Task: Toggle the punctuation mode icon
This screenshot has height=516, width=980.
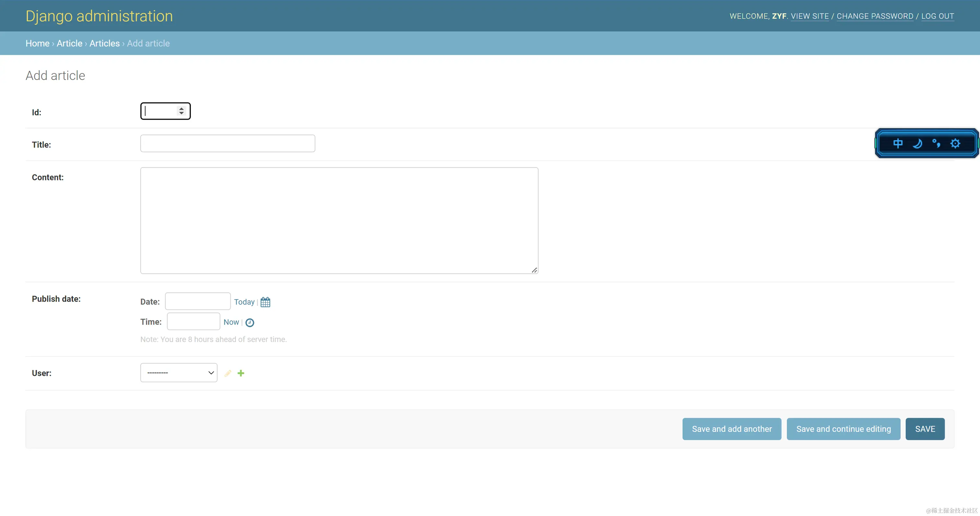Action: pos(936,143)
